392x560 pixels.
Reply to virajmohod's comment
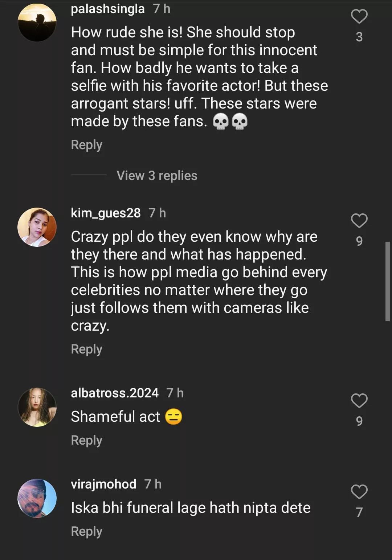[x=86, y=531]
